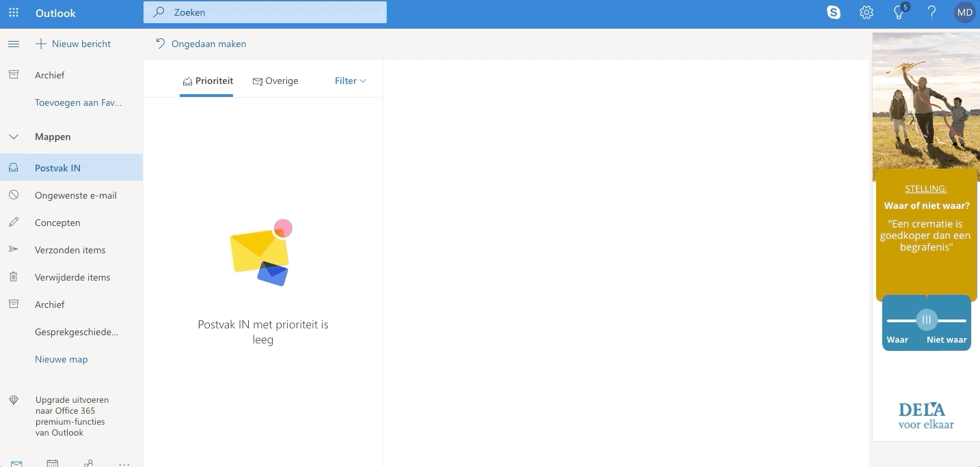Open more options ellipsis in bottom bar

(x=124, y=464)
